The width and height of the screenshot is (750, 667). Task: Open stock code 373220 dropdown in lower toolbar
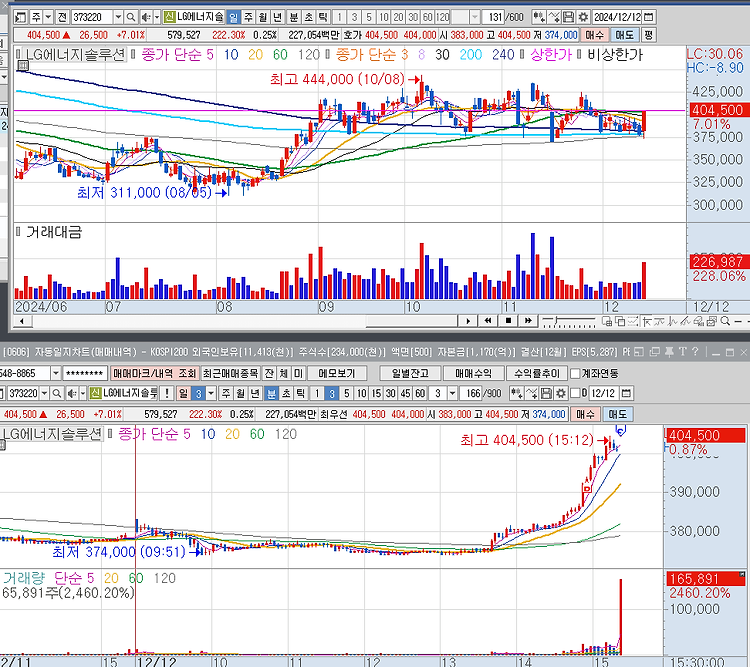(44, 393)
